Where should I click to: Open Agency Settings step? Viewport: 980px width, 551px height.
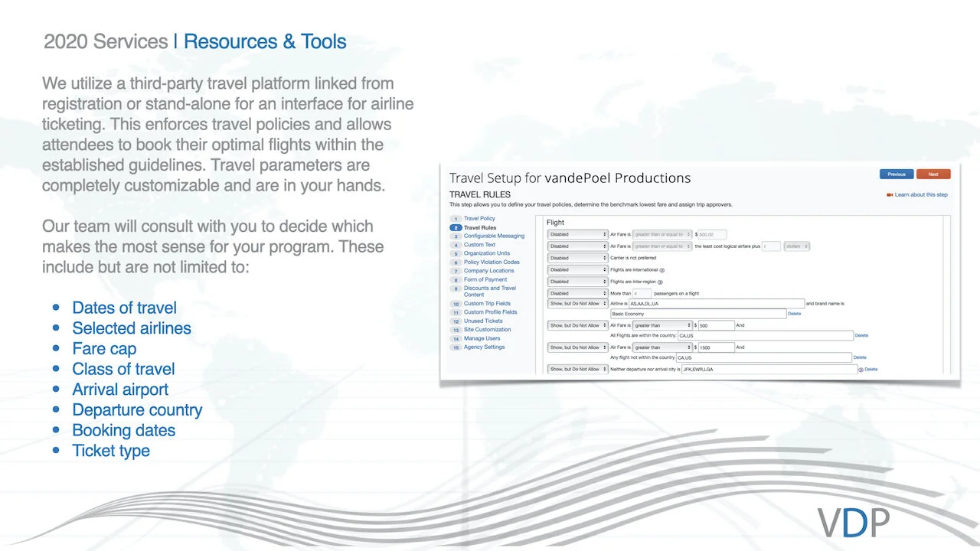click(484, 347)
